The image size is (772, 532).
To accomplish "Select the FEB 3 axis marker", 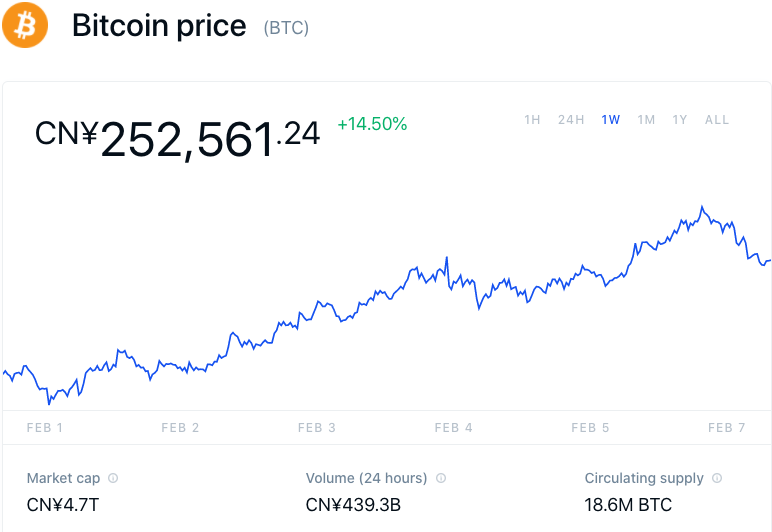I will (317, 428).
